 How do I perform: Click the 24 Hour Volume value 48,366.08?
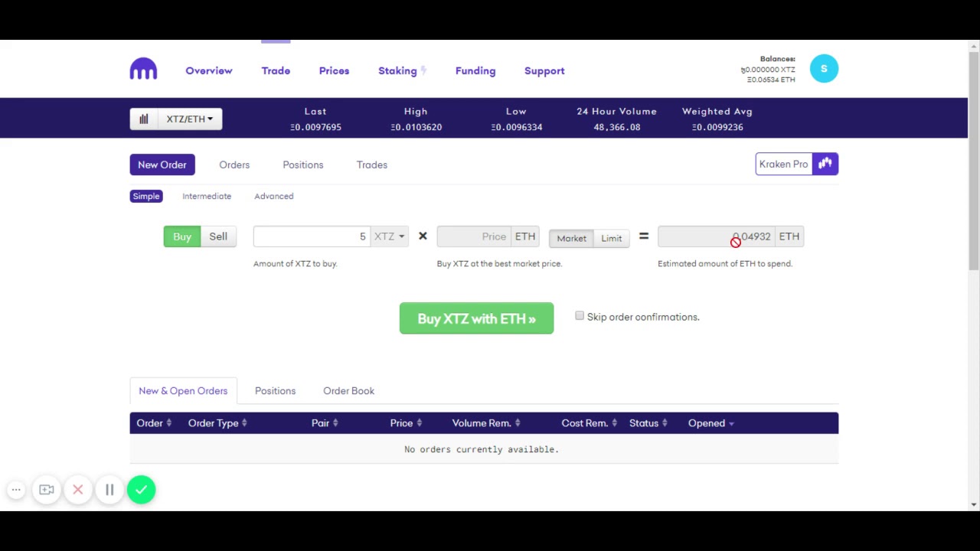pos(616,127)
